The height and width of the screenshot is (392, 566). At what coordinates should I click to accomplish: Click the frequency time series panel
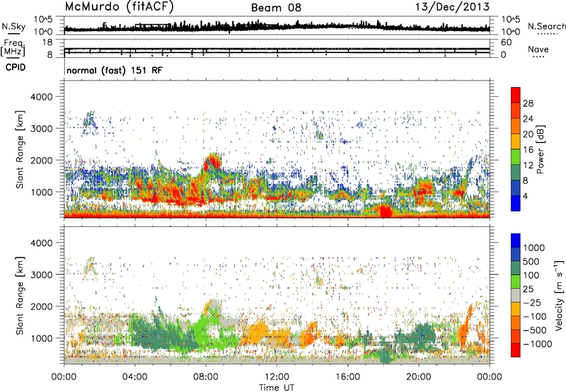277,49
